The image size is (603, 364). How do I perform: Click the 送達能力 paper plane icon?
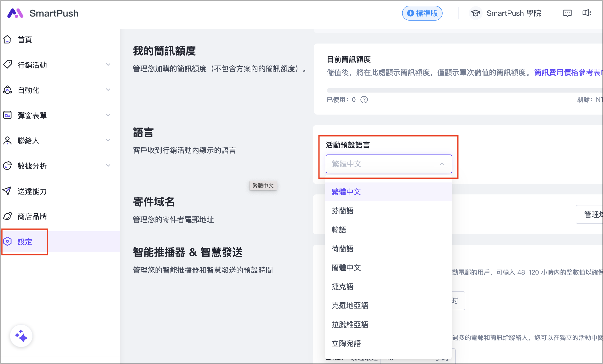pyautogui.click(x=7, y=191)
